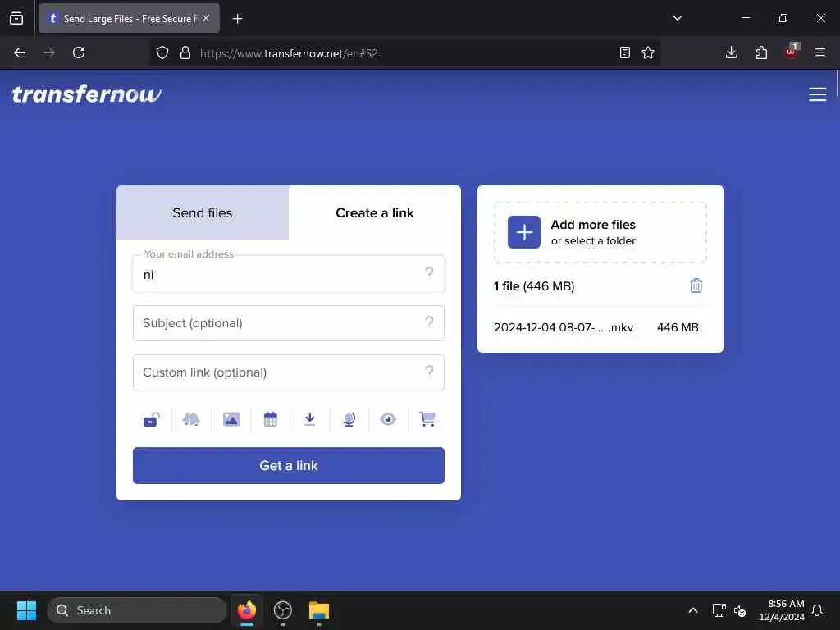Show help for Subject field
840x630 pixels.
click(429, 322)
